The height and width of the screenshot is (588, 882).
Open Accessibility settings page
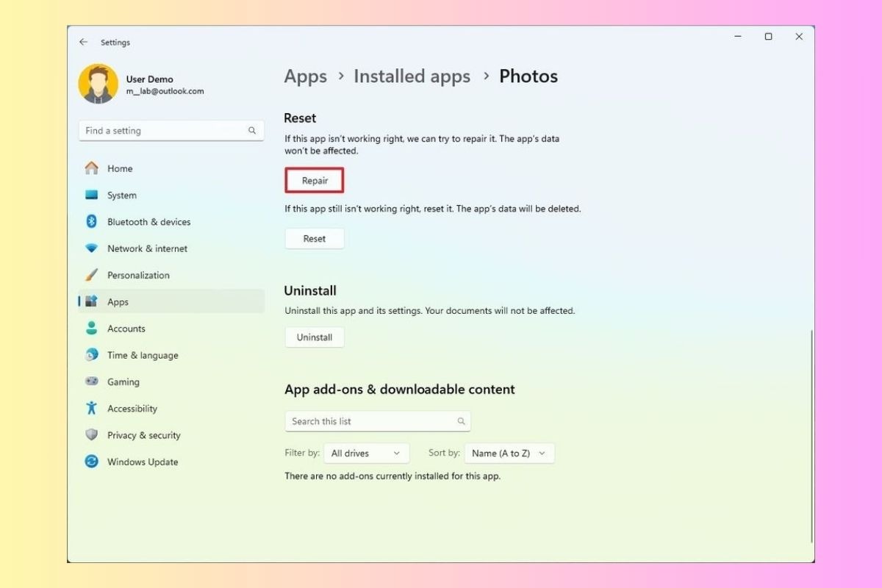click(171, 409)
